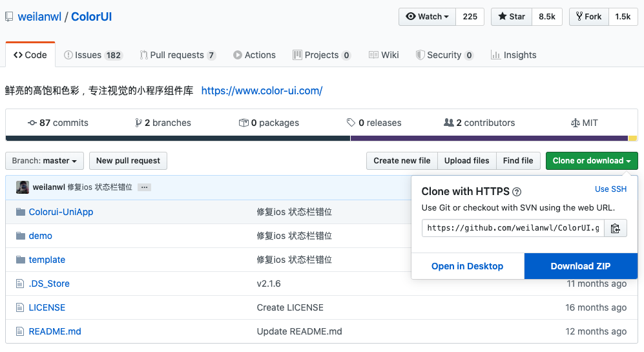The height and width of the screenshot is (352, 644).
Task: Click the dark language bar segment
Action: 178,138
